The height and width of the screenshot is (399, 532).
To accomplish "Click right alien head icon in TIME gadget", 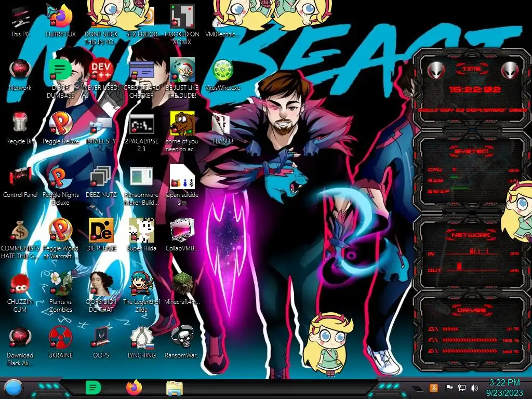I will [510, 71].
